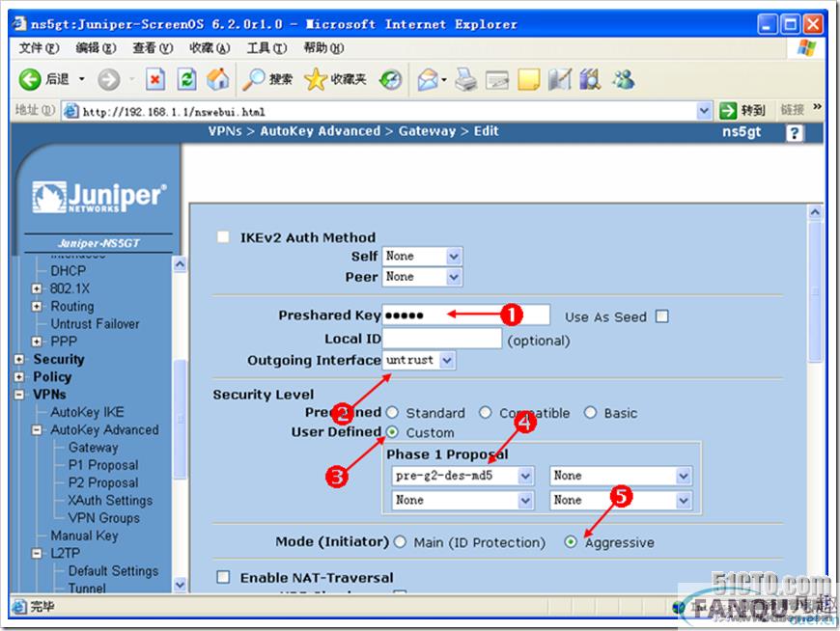Image resolution: width=840 pixels, height=631 pixels.
Task: Open the 文件 (File) menu
Action: click(x=39, y=48)
